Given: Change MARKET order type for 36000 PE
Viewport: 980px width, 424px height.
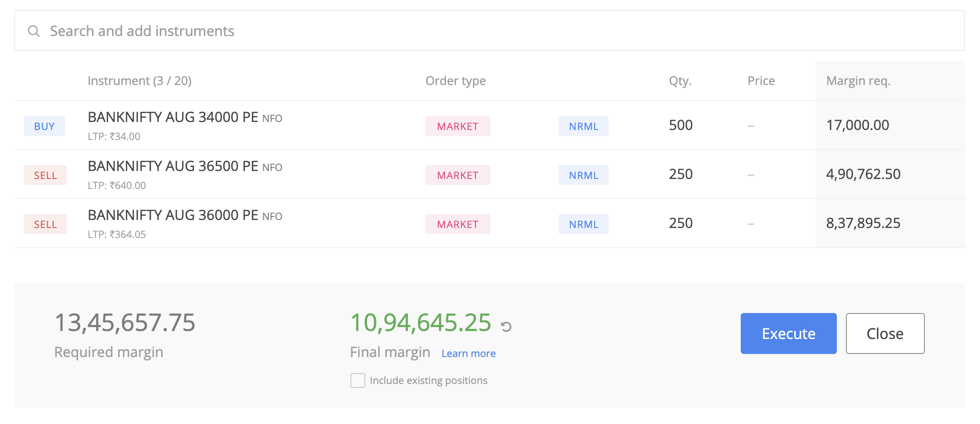Looking at the screenshot, I should click(x=457, y=224).
